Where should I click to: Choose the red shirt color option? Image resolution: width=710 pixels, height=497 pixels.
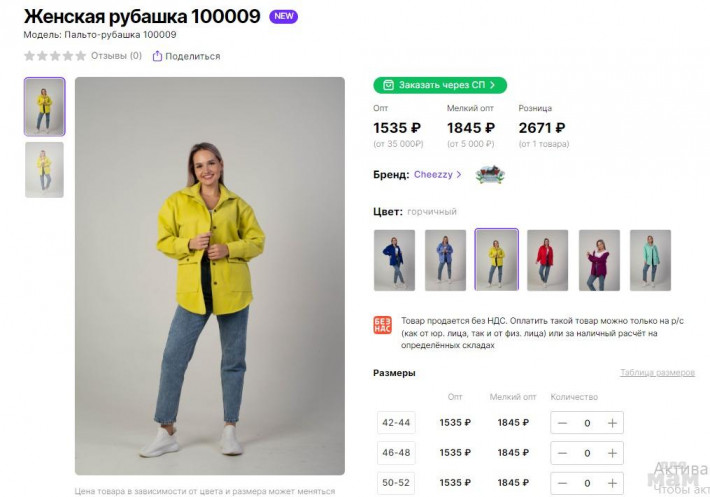[x=547, y=260]
